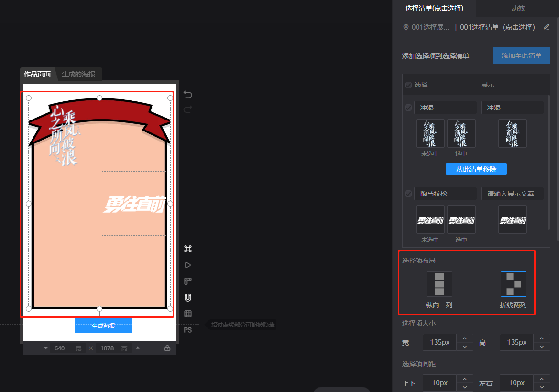Viewport: 559px width, 392px height.
Task: Open the 动效 panel tab
Action: point(518,8)
